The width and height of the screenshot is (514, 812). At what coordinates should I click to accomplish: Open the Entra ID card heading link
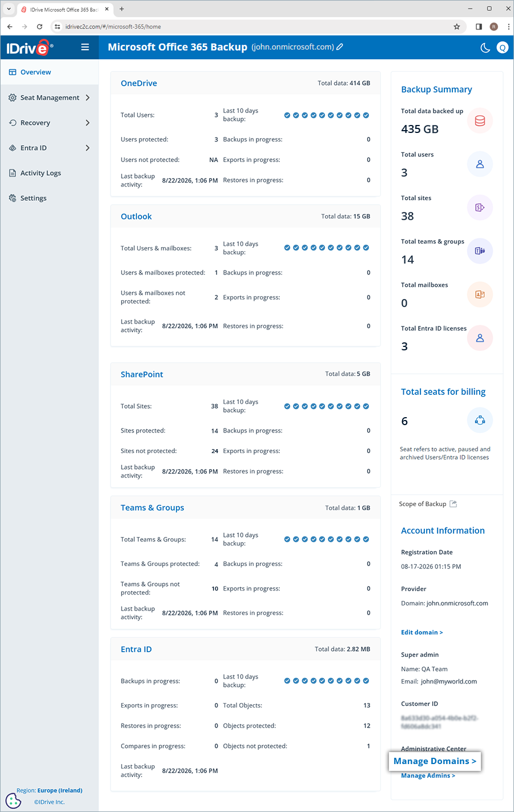pyautogui.click(x=136, y=649)
